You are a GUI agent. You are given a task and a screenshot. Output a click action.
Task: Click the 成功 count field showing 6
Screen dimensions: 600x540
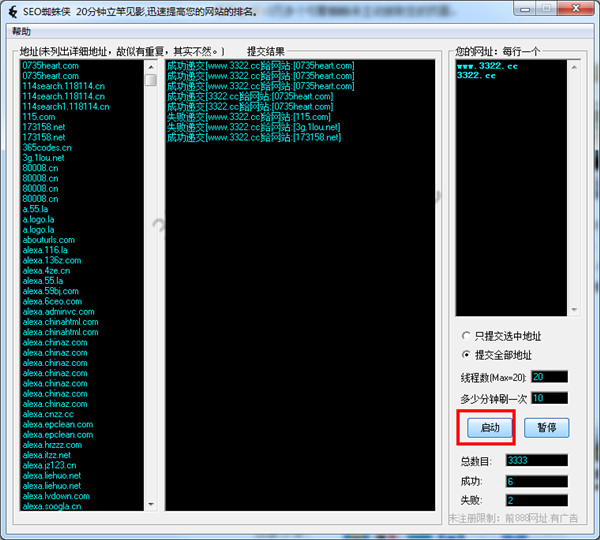[536, 481]
